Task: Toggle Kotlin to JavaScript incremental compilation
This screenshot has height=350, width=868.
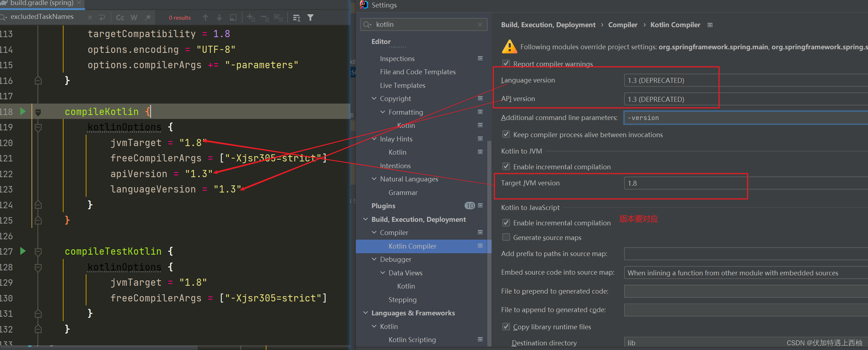Action: tap(506, 222)
